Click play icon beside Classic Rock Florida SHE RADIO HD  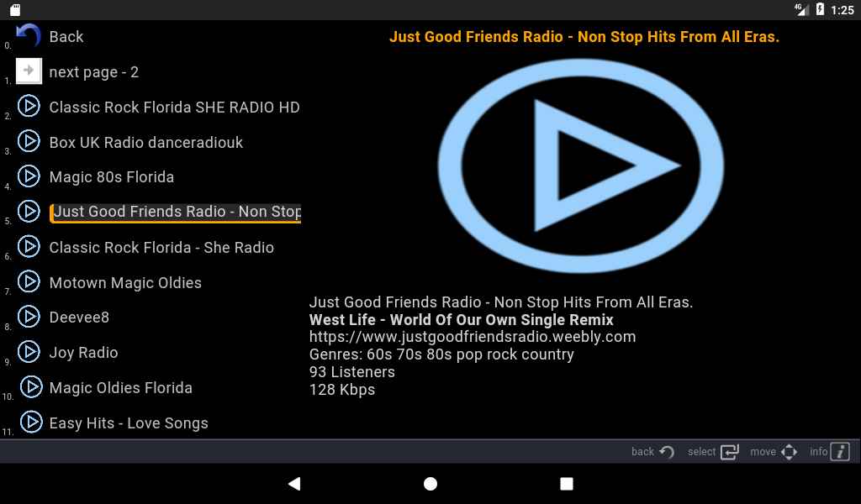(x=29, y=106)
